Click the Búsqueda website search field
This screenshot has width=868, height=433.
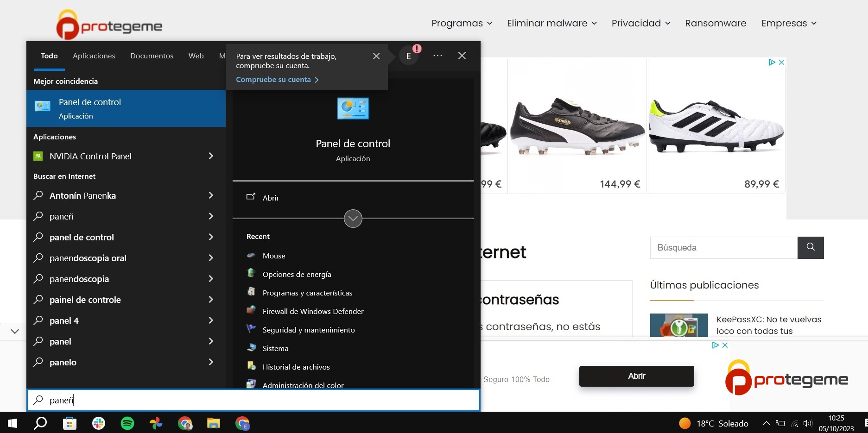tap(724, 247)
